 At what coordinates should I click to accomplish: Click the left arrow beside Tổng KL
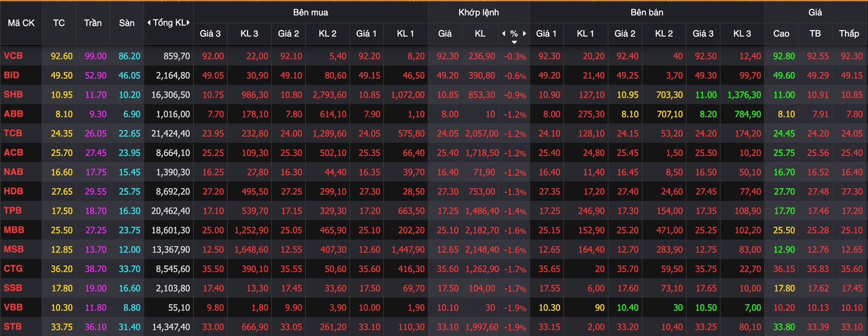(x=149, y=23)
